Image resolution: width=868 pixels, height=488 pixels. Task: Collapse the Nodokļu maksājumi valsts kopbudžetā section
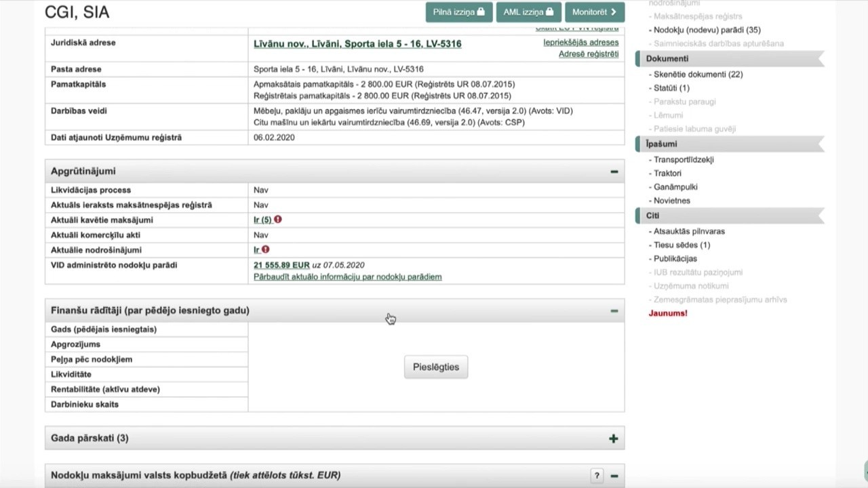614,476
